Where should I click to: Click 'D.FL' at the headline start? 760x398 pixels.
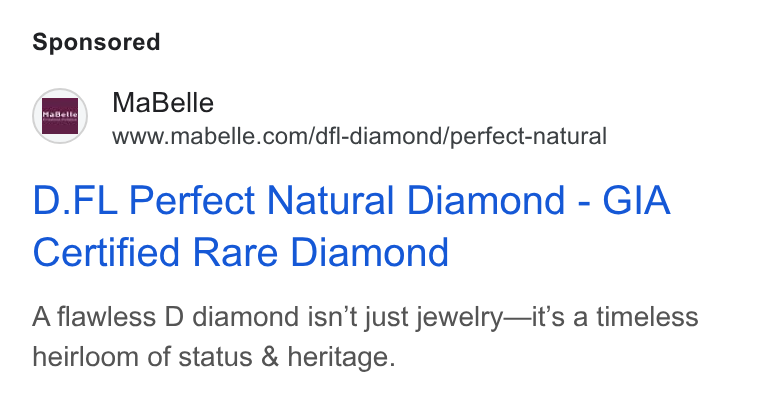click(x=75, y=200)
